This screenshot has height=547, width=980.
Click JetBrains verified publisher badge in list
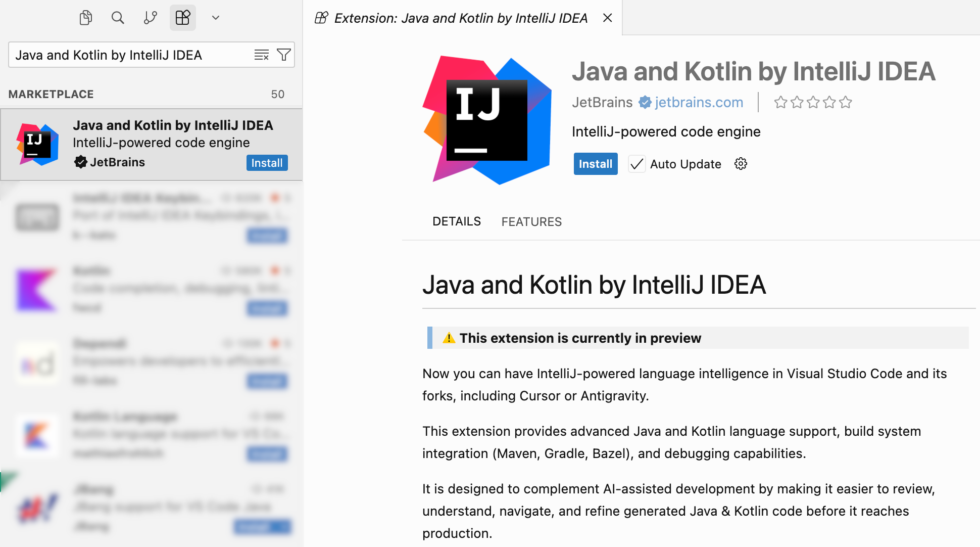coord(80,162)
